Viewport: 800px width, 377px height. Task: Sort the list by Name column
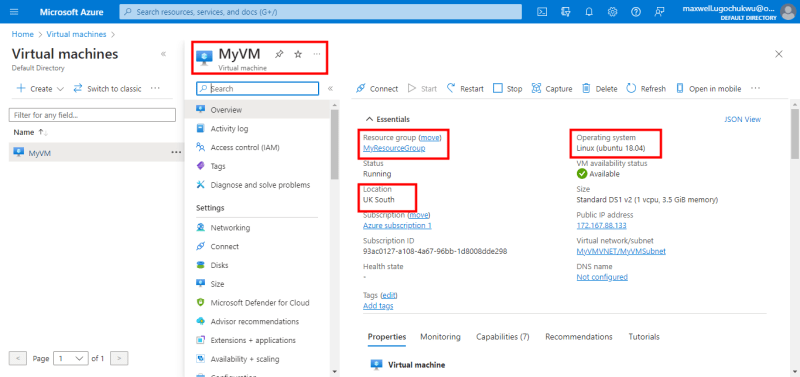click(31, 133)
